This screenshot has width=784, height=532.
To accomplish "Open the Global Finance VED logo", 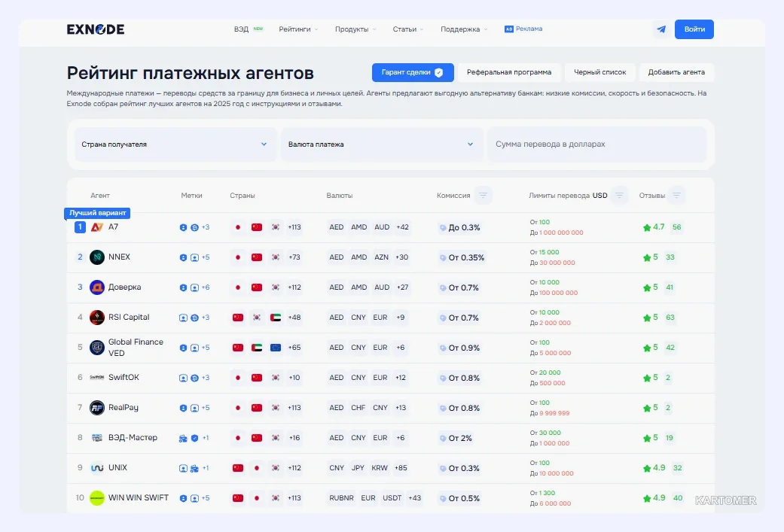I will pyautogui.click(x=97, y=347).
